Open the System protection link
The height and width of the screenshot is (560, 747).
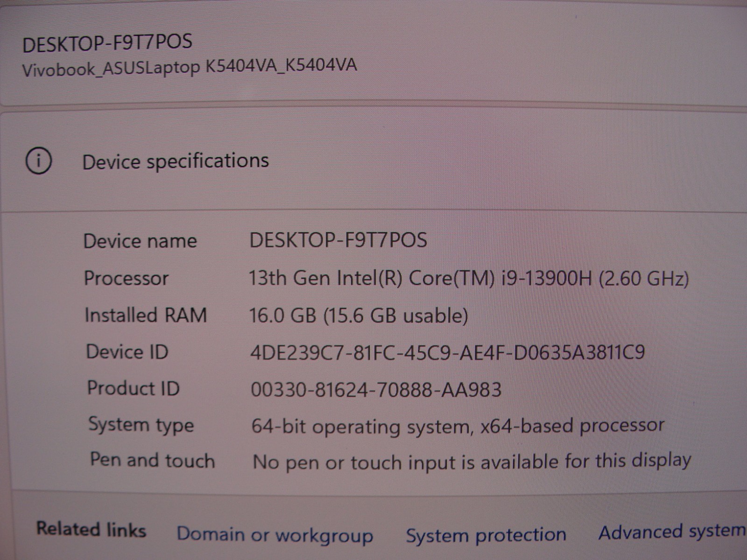click(486, 535)
